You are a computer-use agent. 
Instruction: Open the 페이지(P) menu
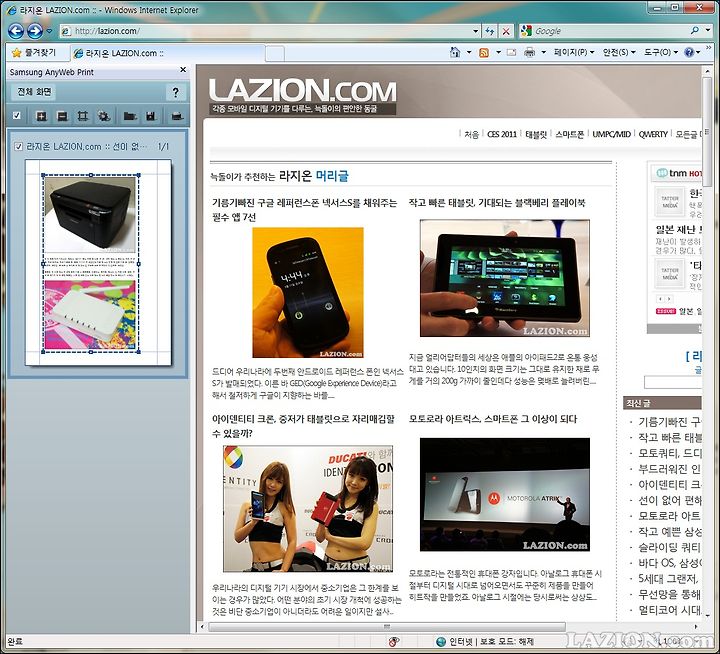(x=574, y=52)
